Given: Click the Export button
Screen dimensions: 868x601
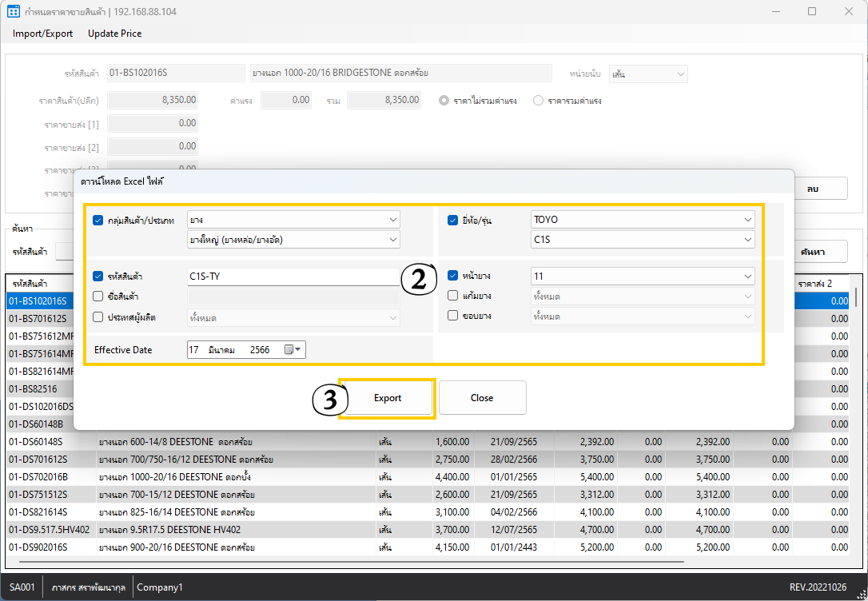Looking at the screenshot, I should (388, 398).
